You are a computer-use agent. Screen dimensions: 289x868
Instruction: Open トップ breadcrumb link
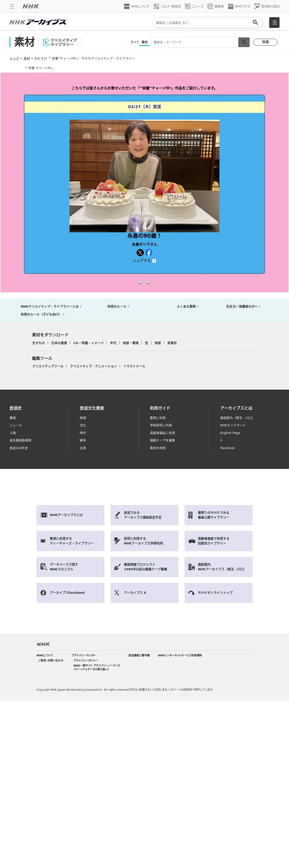(x=14, y=58)
